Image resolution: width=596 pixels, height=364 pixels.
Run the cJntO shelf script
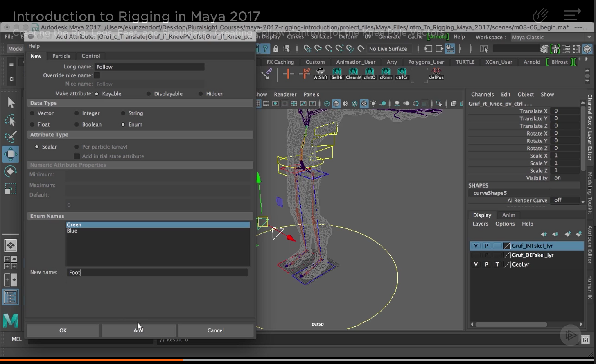coord(369,74)
